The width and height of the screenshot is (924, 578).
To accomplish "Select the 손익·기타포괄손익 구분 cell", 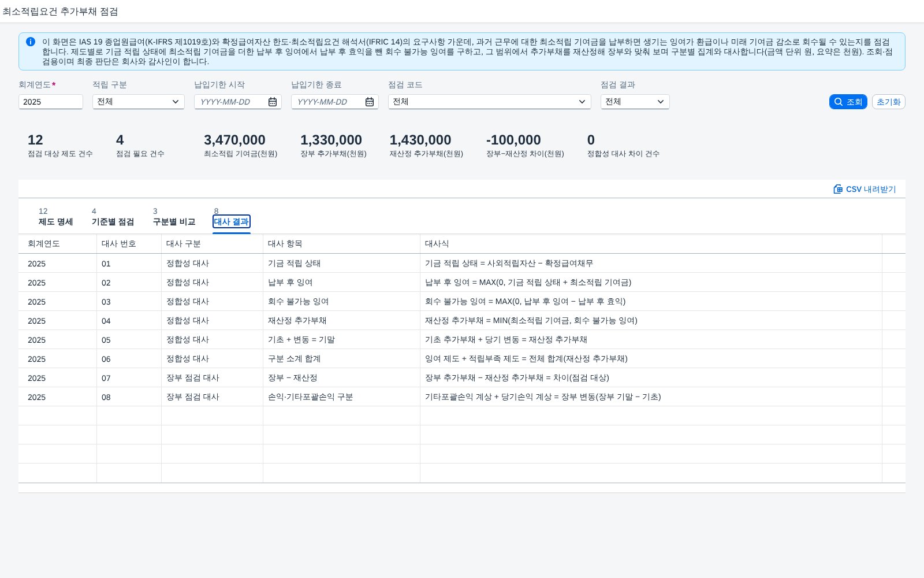I will [x=342, y=397].
